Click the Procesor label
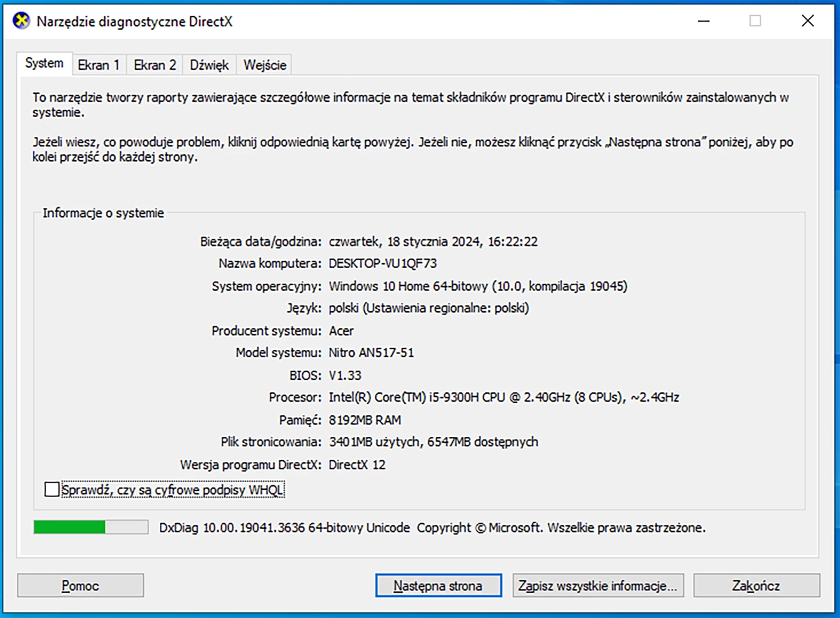The width and height of the screenshot is (840, 618). (295, 397)
